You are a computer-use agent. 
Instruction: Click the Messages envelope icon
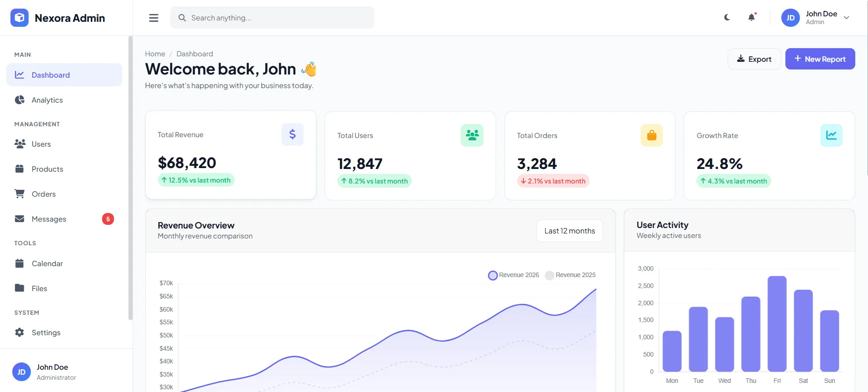click(20, 219)
